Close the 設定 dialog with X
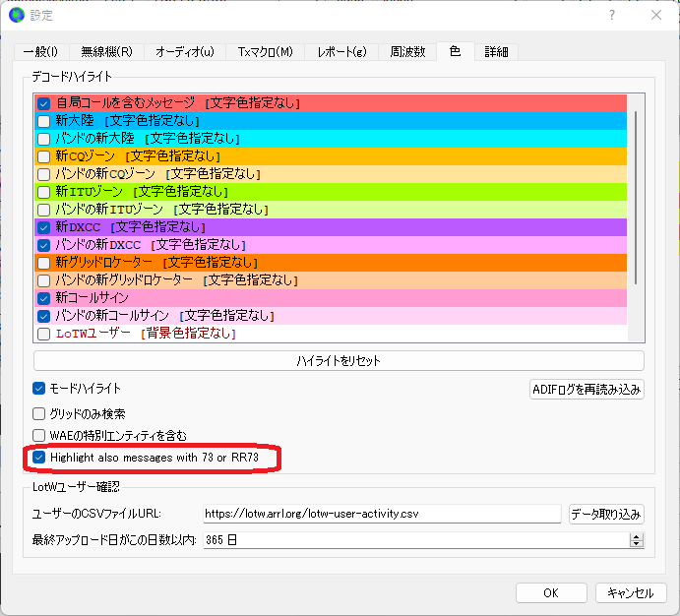 [656, 15]
